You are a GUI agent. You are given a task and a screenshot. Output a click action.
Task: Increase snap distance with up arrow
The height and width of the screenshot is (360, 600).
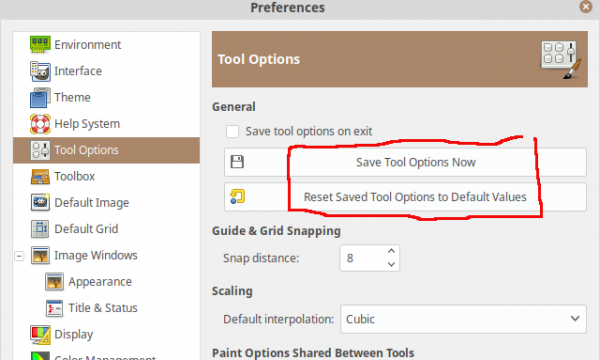(391, 251)
